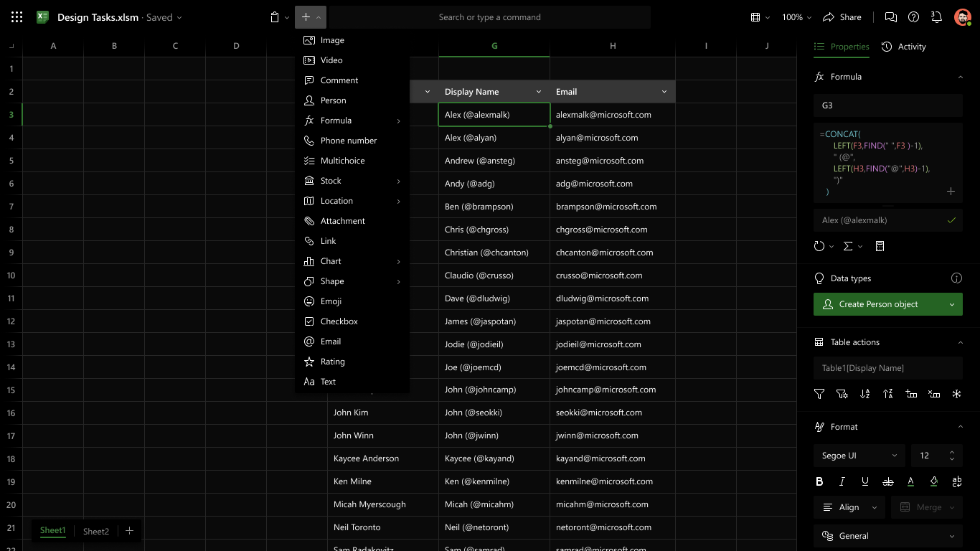Open the calculator icon
This screenshot has height=551, width=980.
coord(880,246)
